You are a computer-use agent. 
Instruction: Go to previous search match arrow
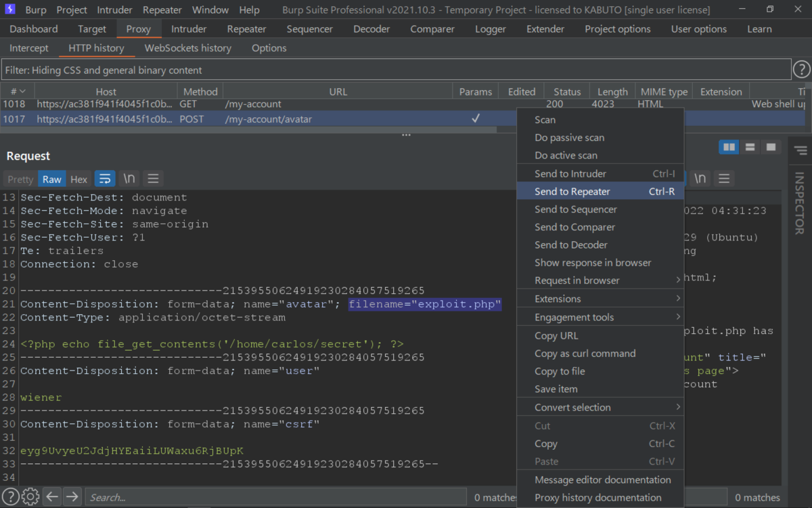pyautogui.click(x=52, y=497)
